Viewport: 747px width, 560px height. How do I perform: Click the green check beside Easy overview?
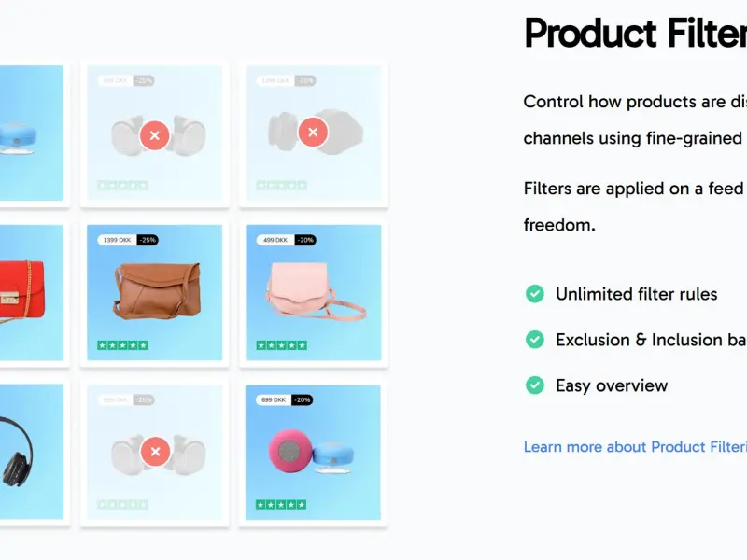534,385
